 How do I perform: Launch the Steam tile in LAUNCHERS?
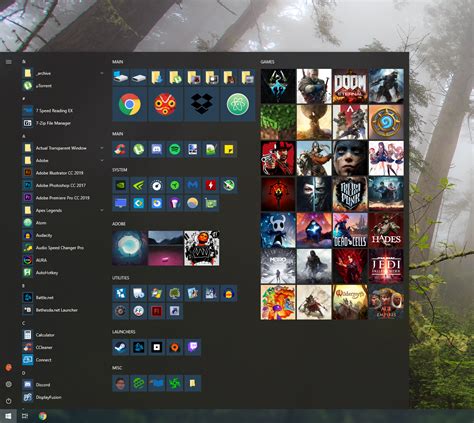click(121, 347)
